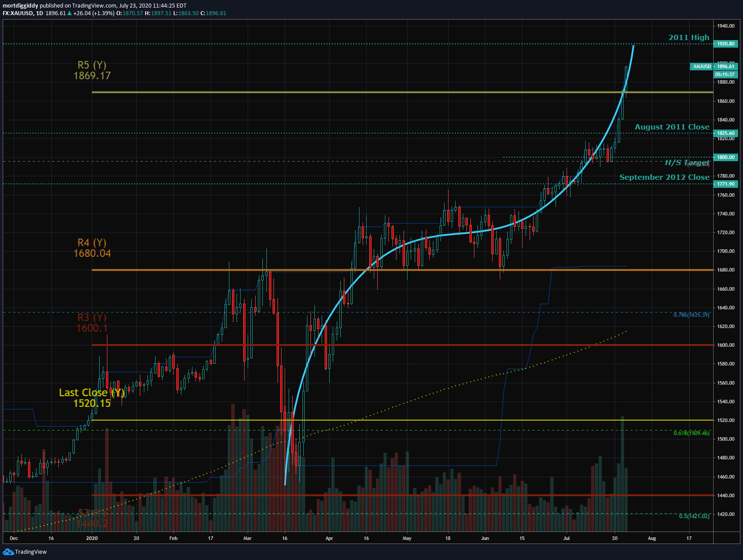Click the XAUUSD price label tag
The height and width of the screenshot is (560, 743).
pyautogui.click(x=702, y=66)
